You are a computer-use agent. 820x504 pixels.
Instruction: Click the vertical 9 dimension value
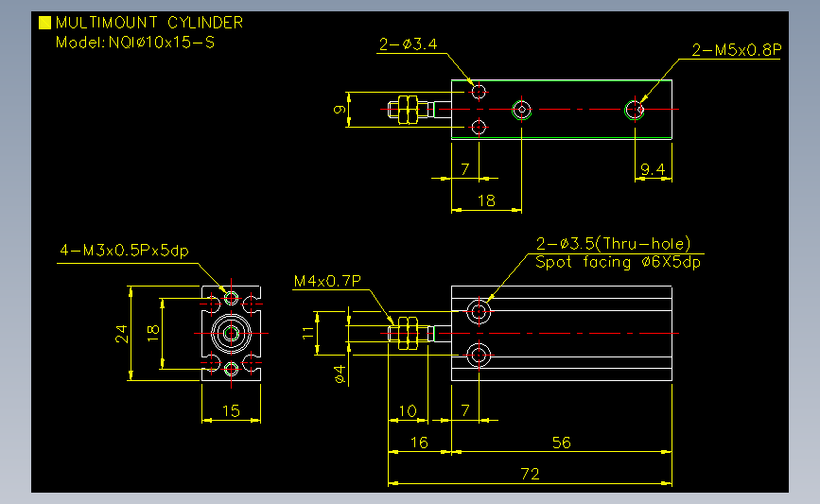(340, 110)
